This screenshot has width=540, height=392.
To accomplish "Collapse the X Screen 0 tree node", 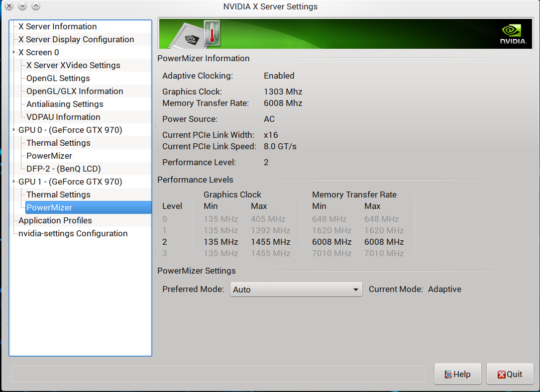I will pos(13,52).
